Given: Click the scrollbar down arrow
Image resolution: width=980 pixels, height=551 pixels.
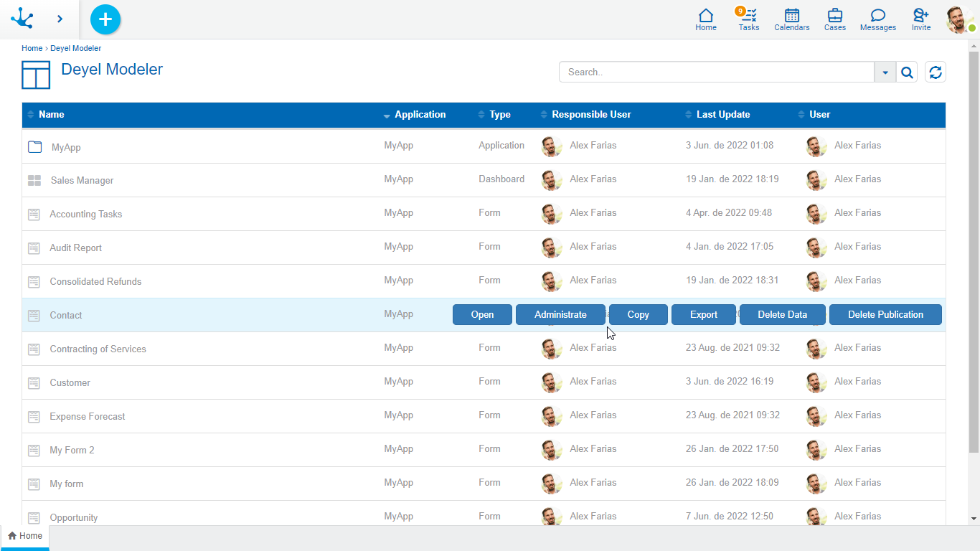Looking at the screenshot, I should click(974, 519).
